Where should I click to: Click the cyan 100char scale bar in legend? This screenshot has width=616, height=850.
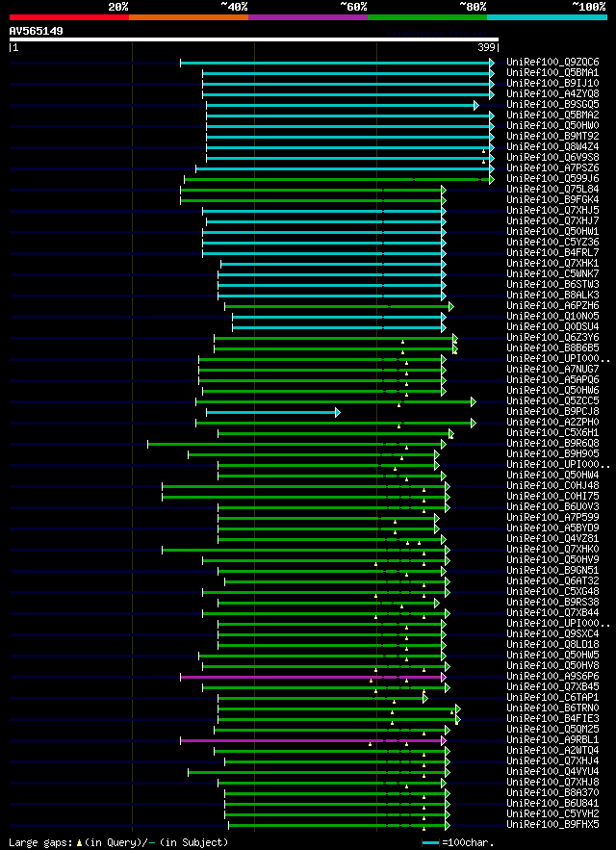click(x=430, y=842)
